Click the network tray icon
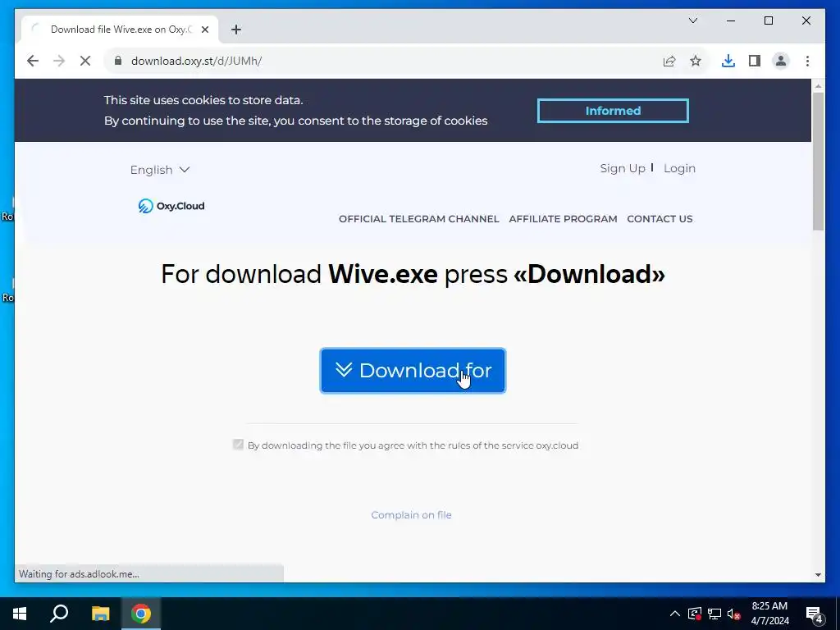This screenshot has width=840, height=630. coord(714,614)
